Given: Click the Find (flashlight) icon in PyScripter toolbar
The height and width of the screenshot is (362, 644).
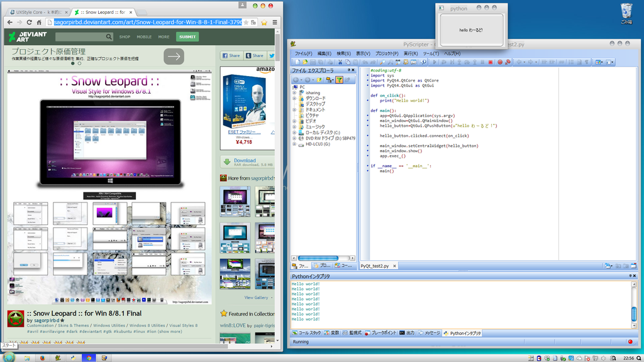Looking at the screenshot, I should click(382, 62).
